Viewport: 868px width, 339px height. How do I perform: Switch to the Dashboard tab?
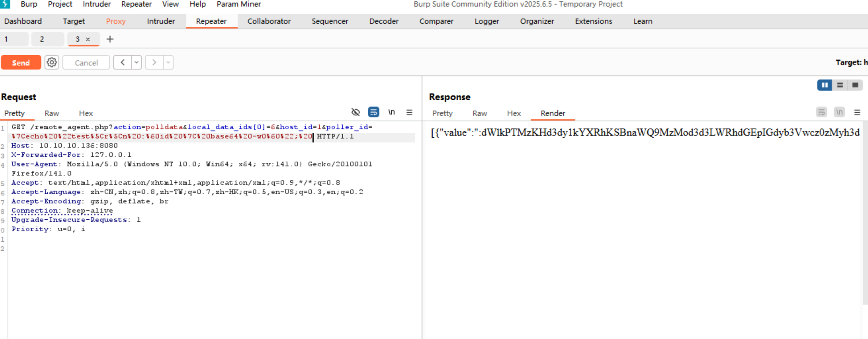click(23, 21)
